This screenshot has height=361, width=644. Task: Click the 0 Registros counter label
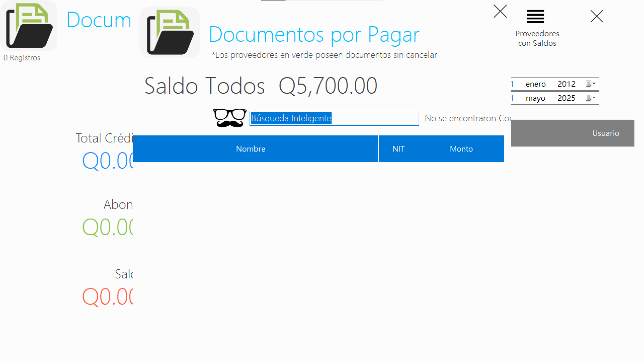point(21,58)
